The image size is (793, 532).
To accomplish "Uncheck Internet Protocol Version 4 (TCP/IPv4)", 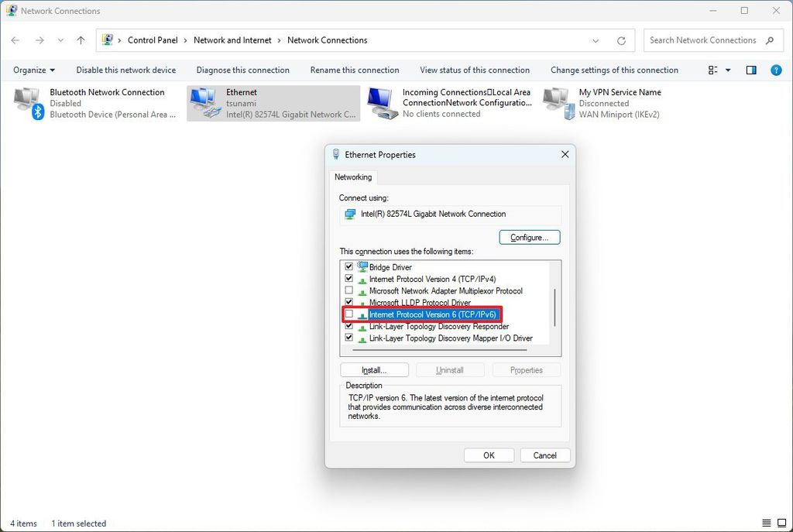I will coord(349,279).
